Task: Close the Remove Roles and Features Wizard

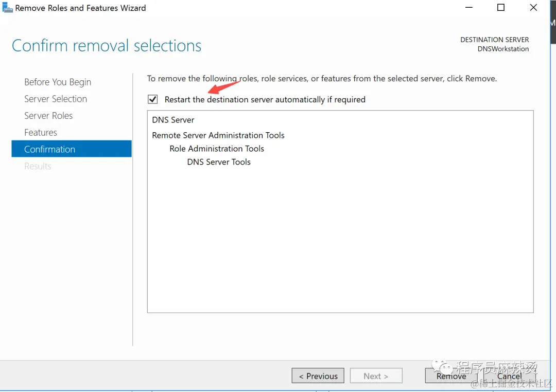Action: point(533,7)
